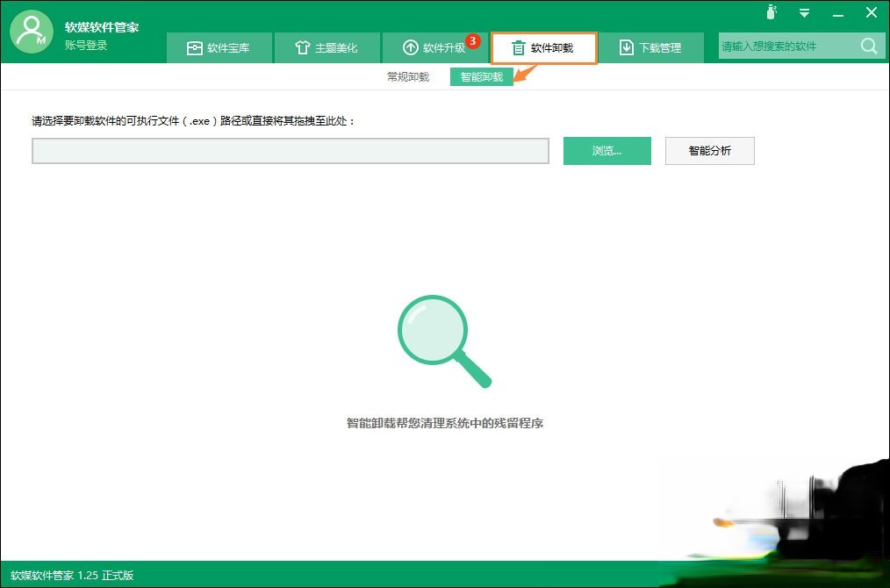This screenshot has height=588, width=890.
Task: Start 智能分析 analysis
Action: tap(709, 151)
